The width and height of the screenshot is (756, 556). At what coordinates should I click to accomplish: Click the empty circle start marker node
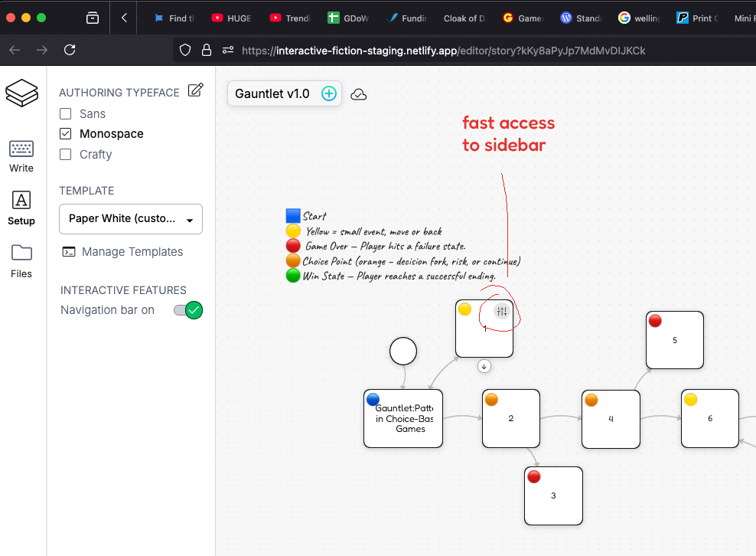click(x=403, y=351)
